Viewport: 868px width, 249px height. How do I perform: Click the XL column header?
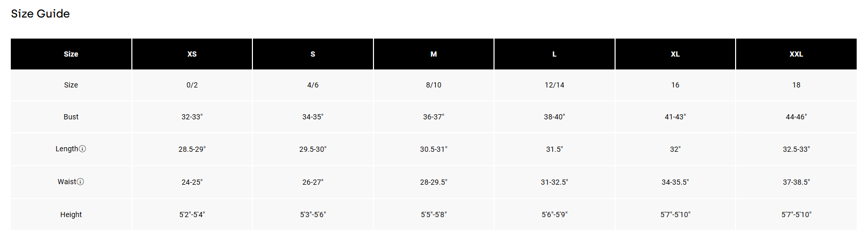coord(675,54)
